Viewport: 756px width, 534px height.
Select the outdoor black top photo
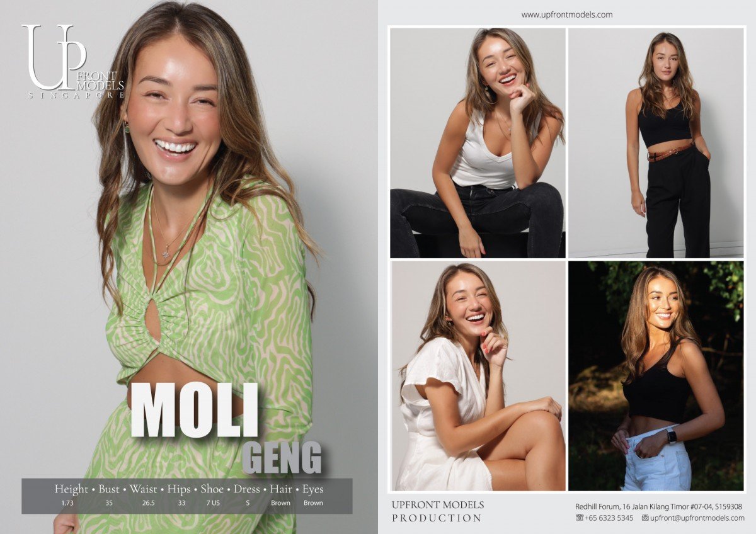tap(656, 376)
